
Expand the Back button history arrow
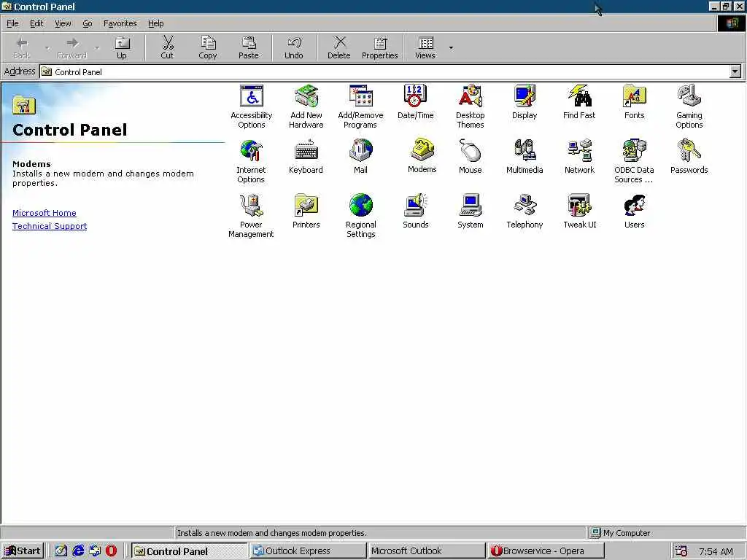tap(47, 47)
